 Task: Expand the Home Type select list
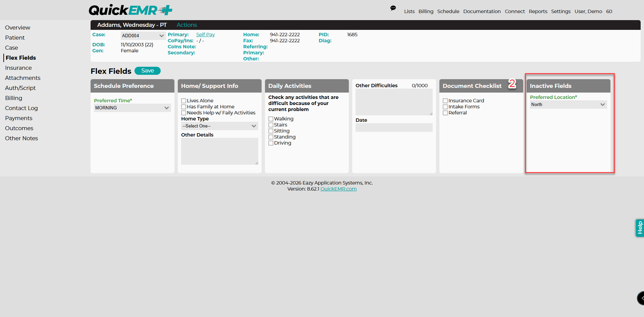click(x=220, y=126)
